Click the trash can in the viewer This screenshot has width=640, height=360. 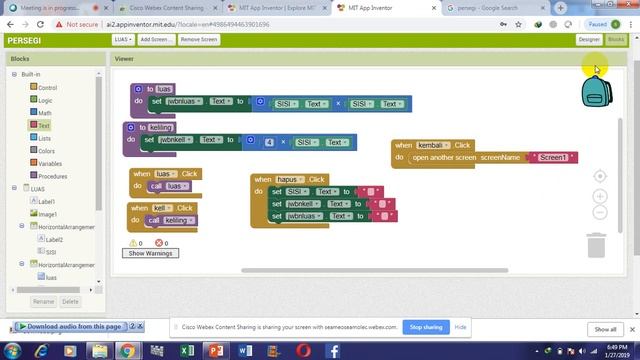click(596, 245)
